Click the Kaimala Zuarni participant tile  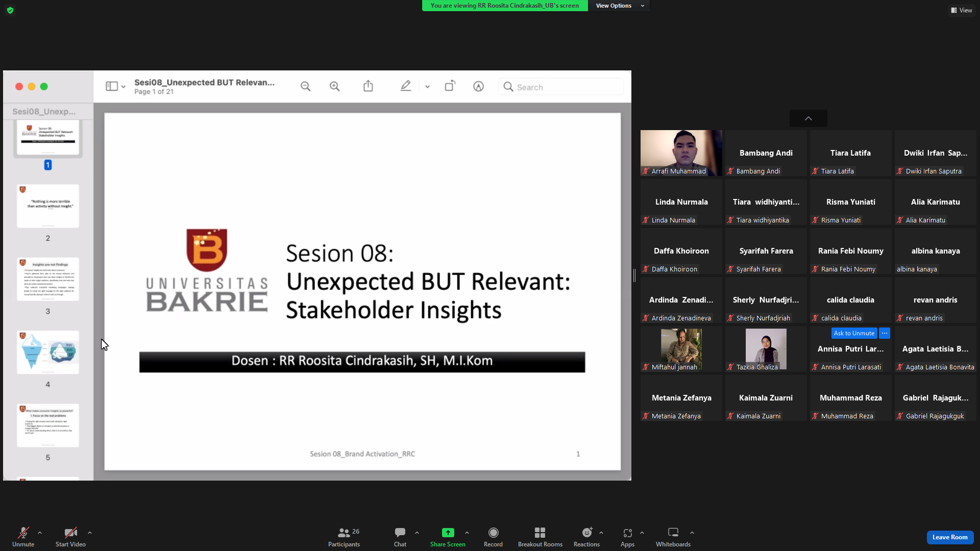coord(766,398)
